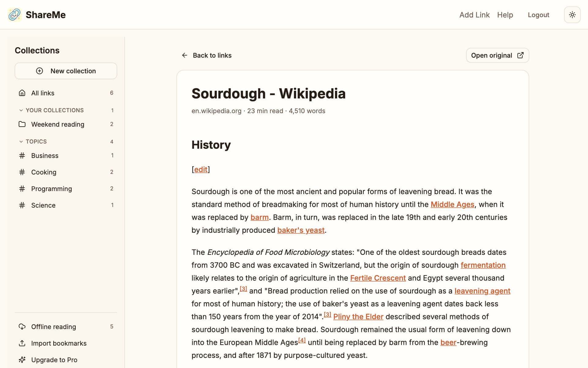
Task: Click the hash icon next to Programming
Action: (x=22, y=189)
